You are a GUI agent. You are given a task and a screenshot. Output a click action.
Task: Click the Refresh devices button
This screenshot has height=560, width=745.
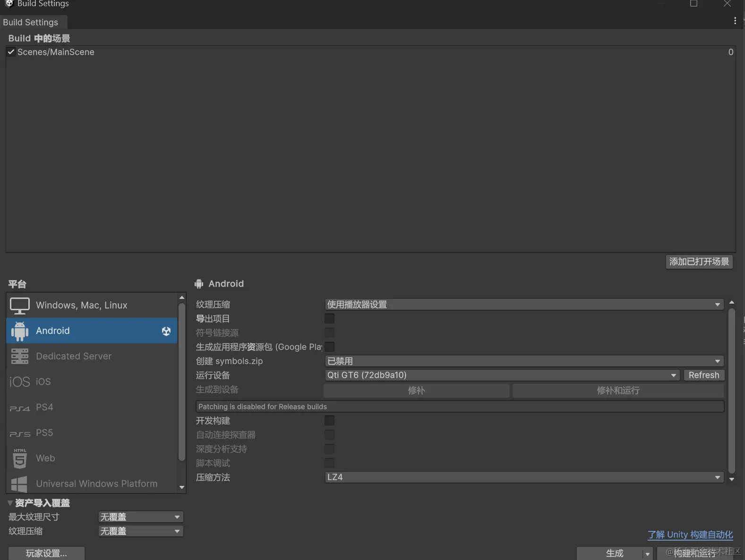(x=704, y=375)
